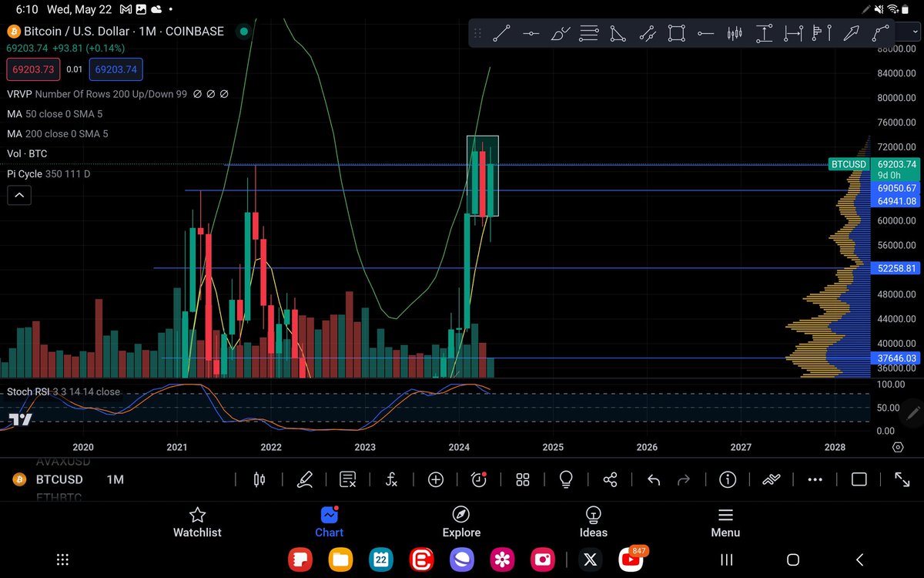
Task: Select the date range measure tool
Action: pos(792,34)
